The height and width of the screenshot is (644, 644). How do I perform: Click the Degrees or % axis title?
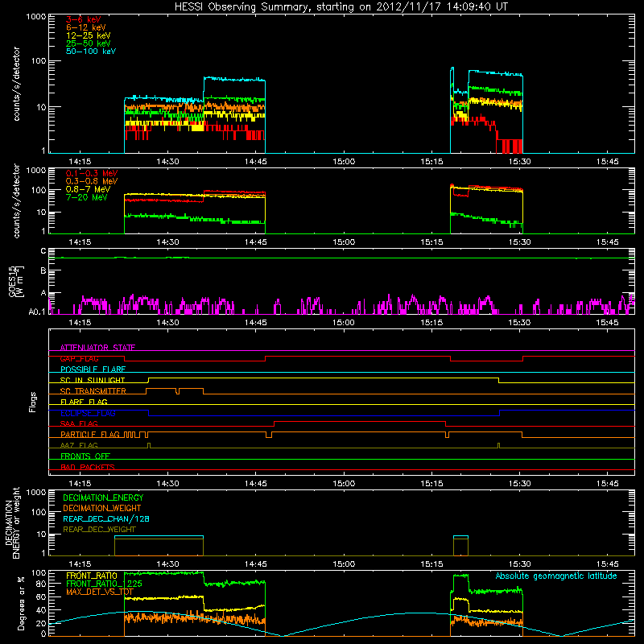pos(21,603)
